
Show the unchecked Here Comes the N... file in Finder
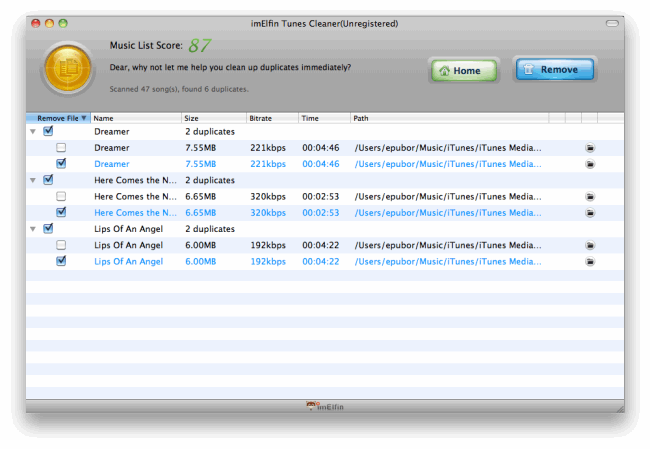(590, 197)
